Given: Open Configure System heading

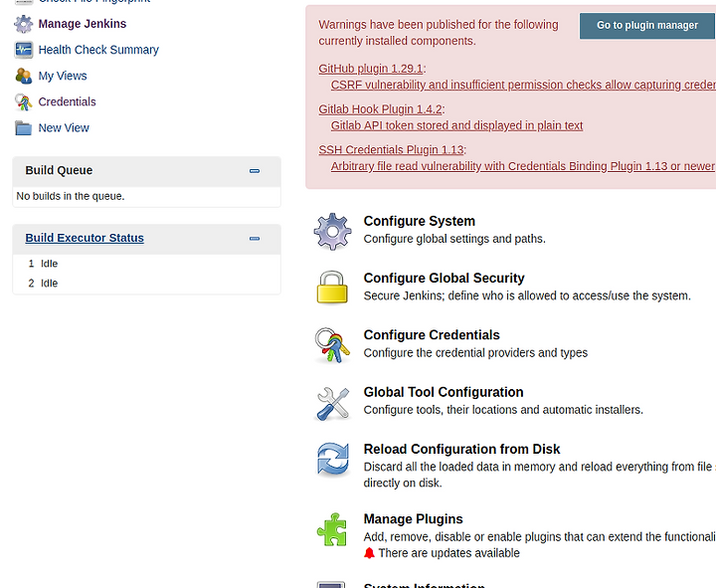Looking at the screenshot, I should click(x=420, y=221).
